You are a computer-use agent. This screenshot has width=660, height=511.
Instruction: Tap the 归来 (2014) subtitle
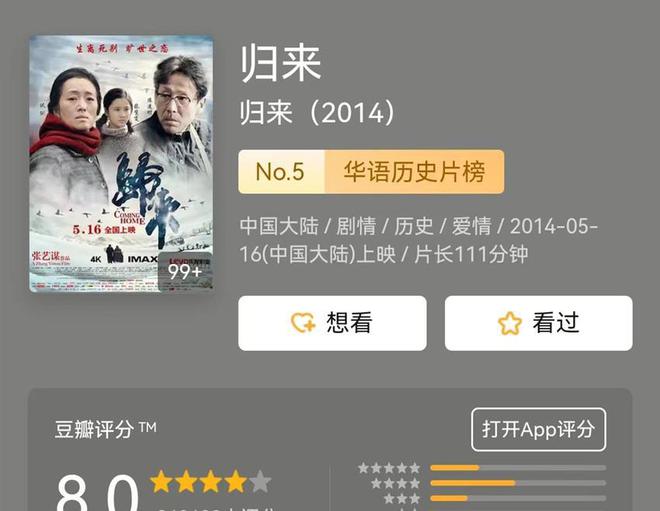[x=317, y=112]
